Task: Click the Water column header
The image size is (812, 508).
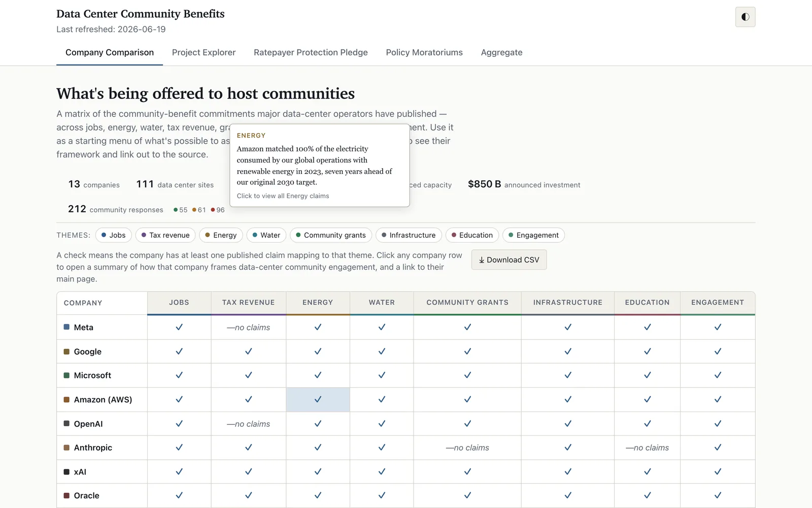Action: (x=382, y=303)
